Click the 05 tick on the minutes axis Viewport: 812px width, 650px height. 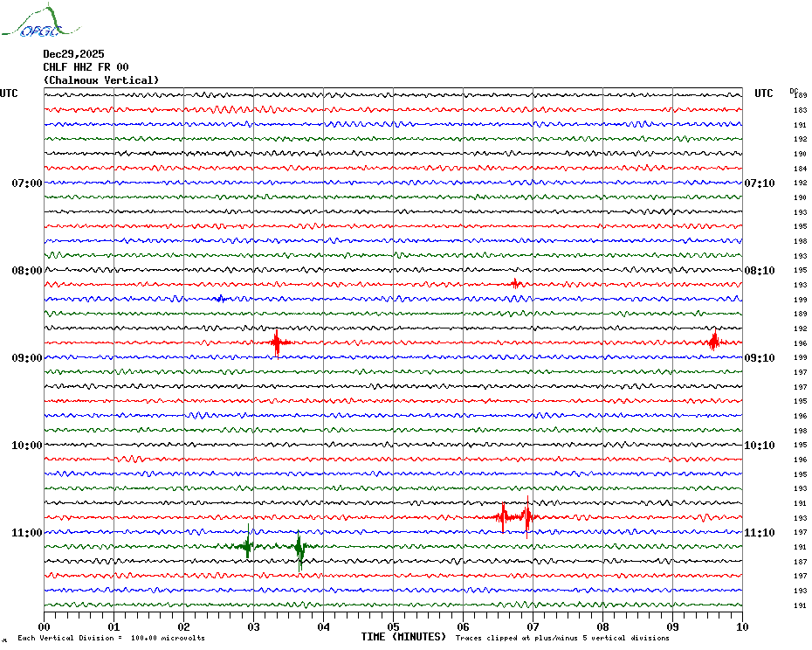pos(393,626)
